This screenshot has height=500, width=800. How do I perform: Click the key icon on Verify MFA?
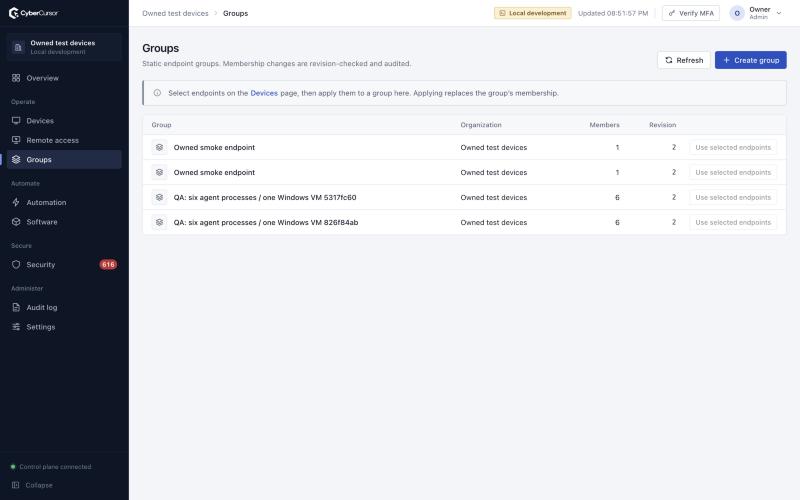pyautogui.click(x=672, y=13)
